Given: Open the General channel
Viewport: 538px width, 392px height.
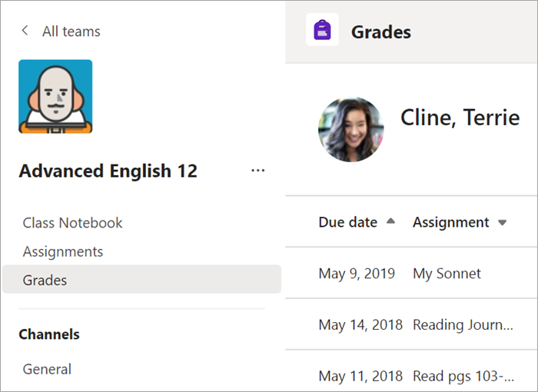Looking at the screenshot, I should [x=47, y=369].
